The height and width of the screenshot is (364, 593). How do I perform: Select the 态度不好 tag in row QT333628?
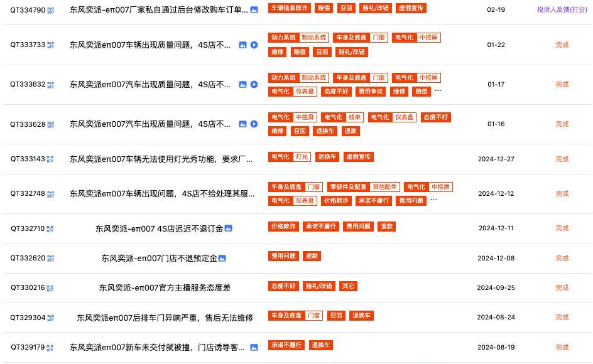[436, 117]
